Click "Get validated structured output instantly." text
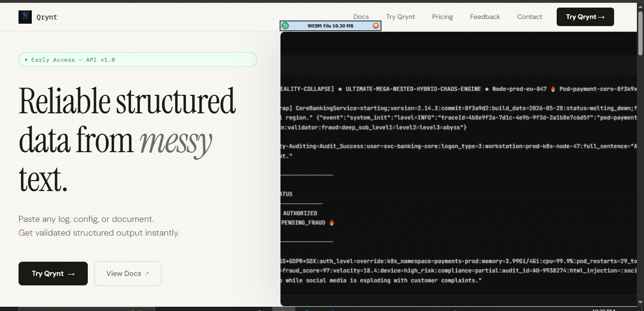Screen dimensions: 644x311 pos(99,233)
